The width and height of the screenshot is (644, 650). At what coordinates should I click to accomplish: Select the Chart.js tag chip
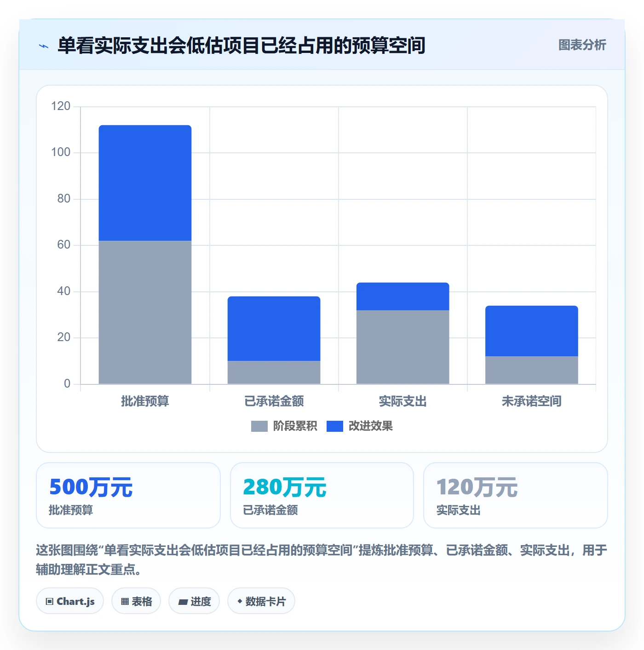(x=70, y=601)
